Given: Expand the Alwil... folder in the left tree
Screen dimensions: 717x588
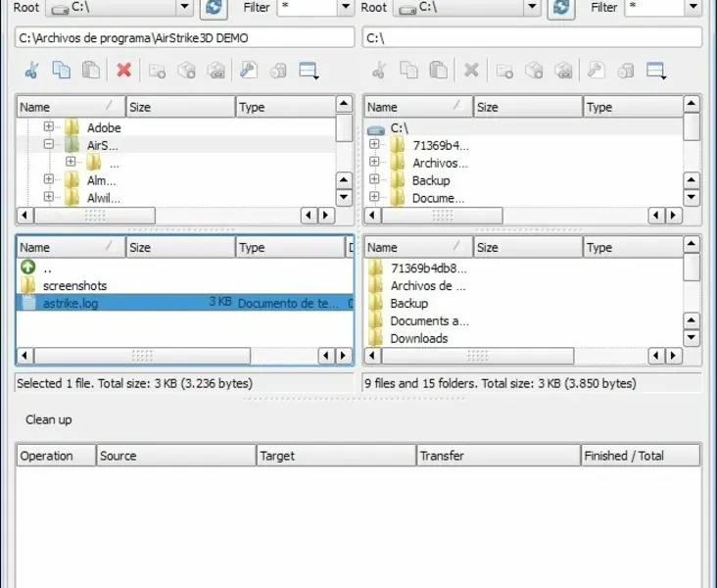Looking at the screenshot, I should (48, 196).
